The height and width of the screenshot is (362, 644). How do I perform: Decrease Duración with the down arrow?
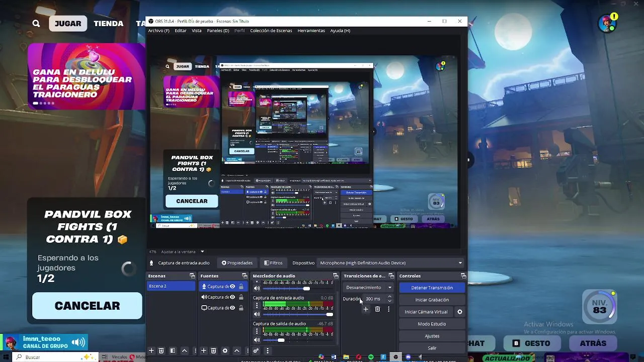(389, 301)
